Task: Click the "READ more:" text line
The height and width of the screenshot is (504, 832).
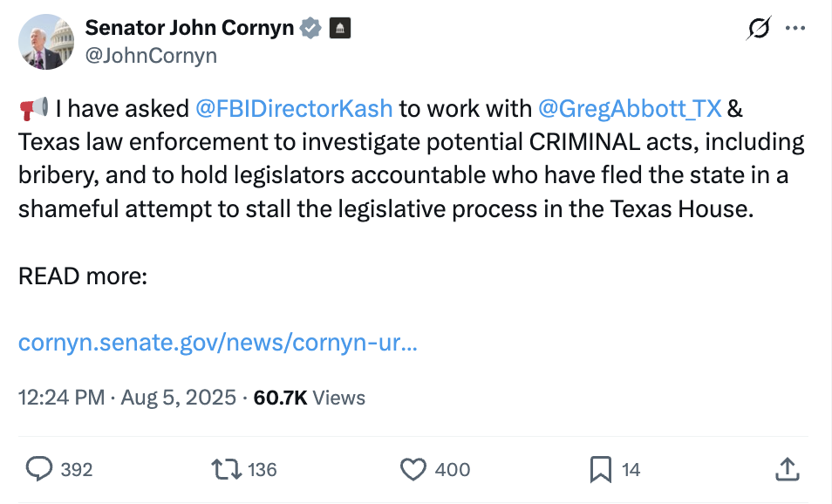Action: [83, 276]
